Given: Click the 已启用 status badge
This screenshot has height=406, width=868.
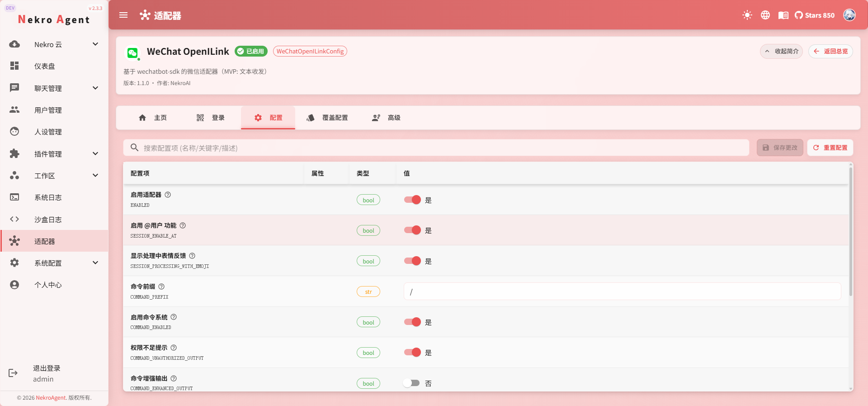Looking at the screenshot, I should point(251,51).
